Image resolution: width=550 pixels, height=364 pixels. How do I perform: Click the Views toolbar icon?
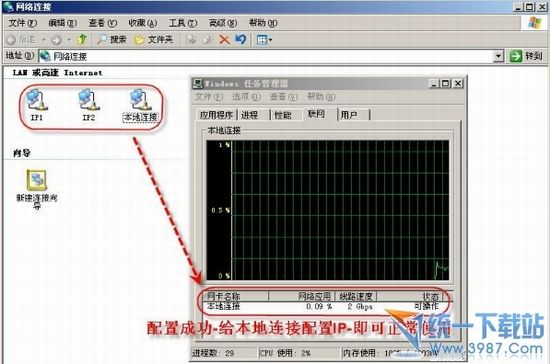(262, 40)
